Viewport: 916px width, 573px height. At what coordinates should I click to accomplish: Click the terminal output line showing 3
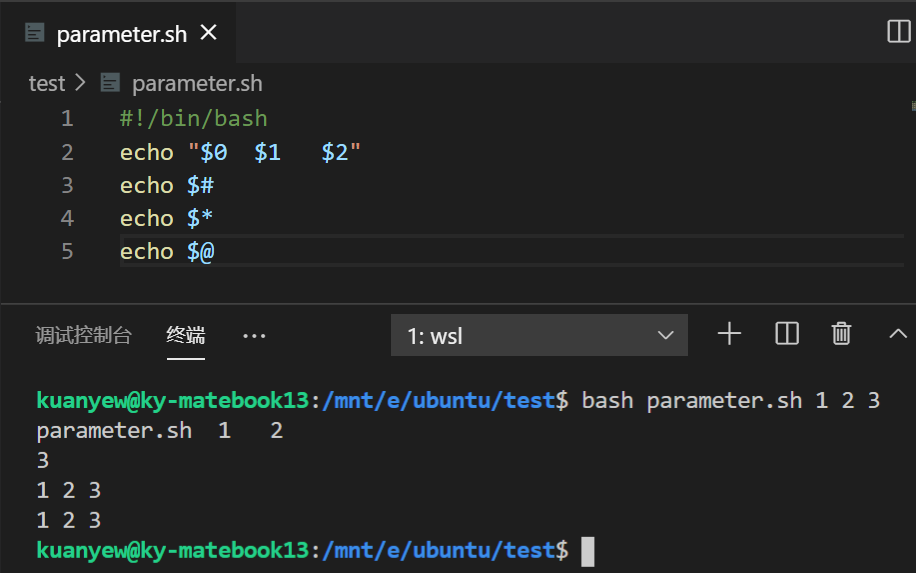(43, 461)
